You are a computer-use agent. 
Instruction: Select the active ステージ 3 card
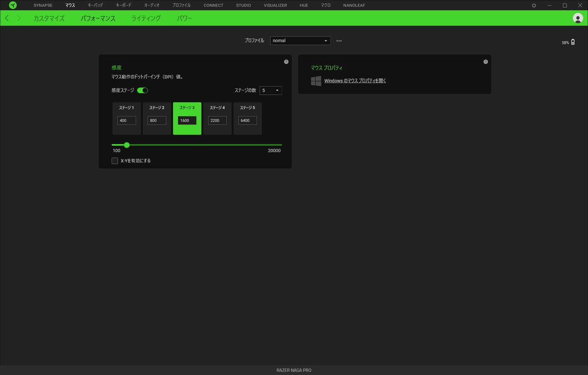click(x=187, y=118)
